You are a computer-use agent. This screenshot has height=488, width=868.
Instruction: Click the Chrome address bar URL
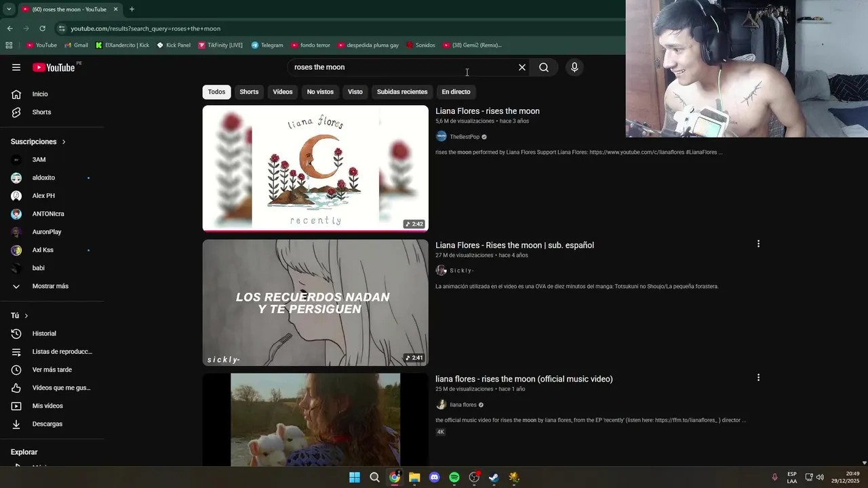pyautogui.click(x=146, y=28)
